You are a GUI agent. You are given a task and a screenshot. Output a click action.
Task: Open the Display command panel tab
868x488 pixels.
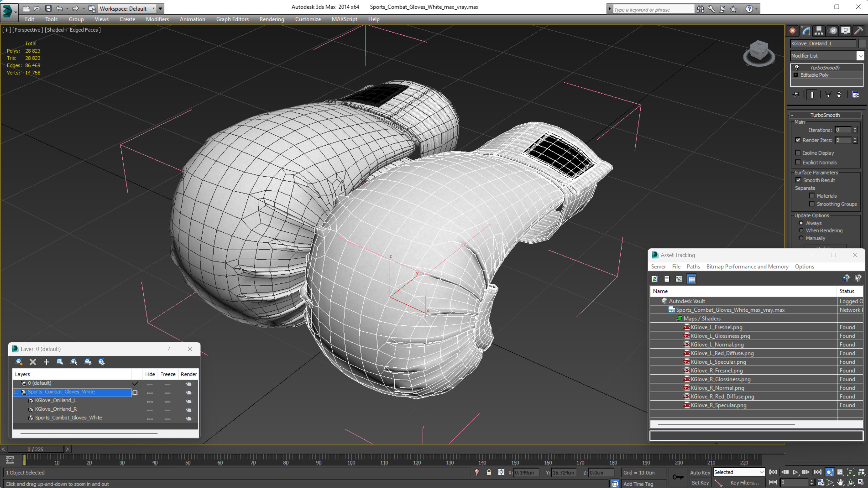tap(845, 31)
